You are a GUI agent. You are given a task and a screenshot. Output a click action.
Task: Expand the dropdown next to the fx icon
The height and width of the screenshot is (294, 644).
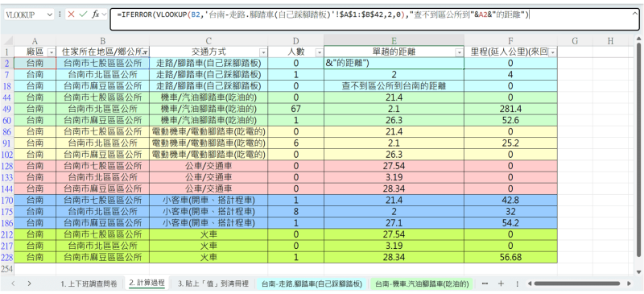pos(104,14)
